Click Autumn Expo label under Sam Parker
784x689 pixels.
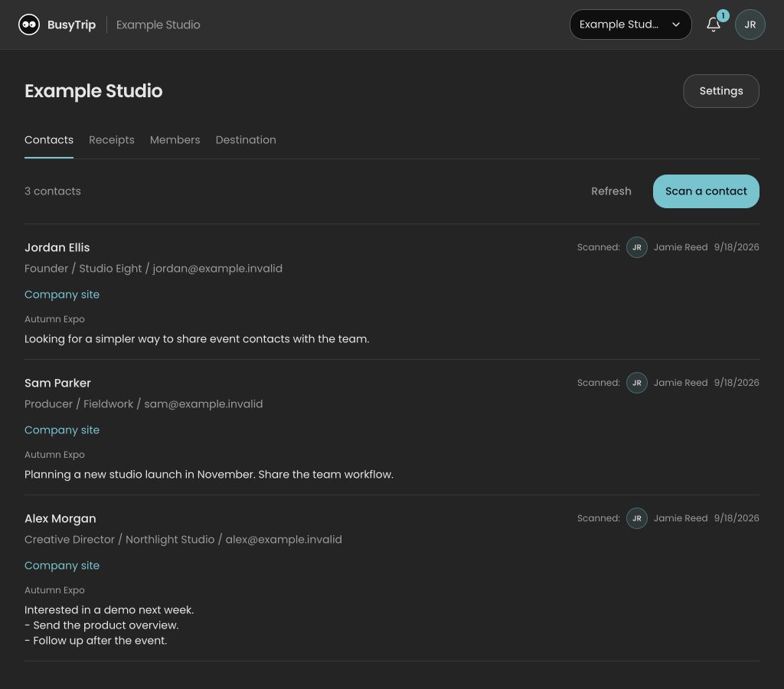pos(54,455)
